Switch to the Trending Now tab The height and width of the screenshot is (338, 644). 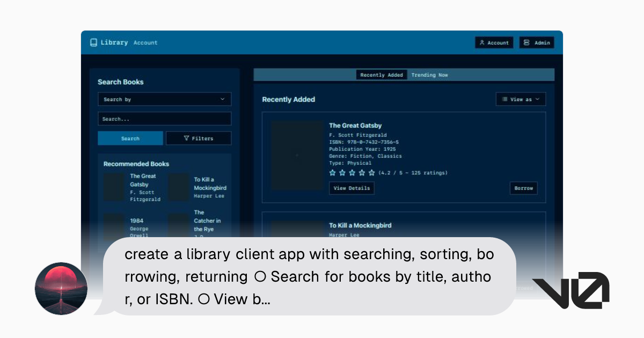pos(429,75)
